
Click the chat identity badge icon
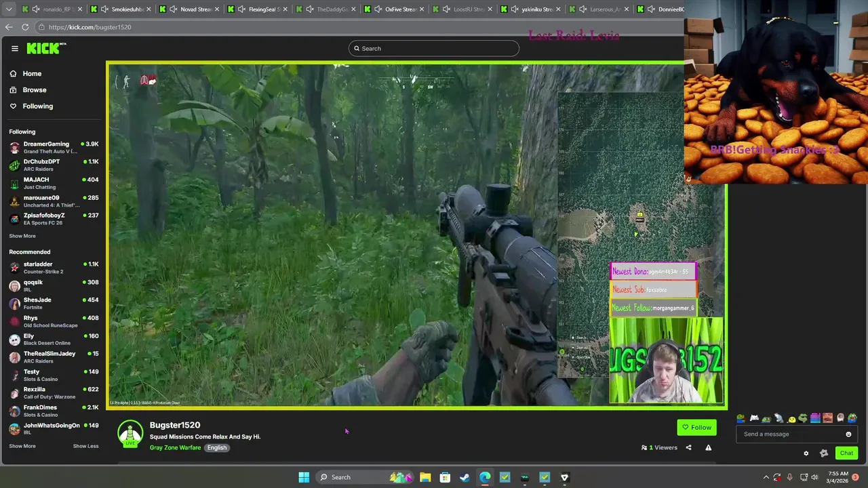[824, 453]
